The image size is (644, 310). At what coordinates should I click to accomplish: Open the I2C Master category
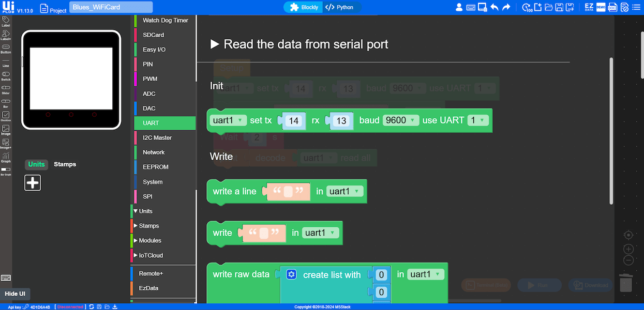point(165,138)
